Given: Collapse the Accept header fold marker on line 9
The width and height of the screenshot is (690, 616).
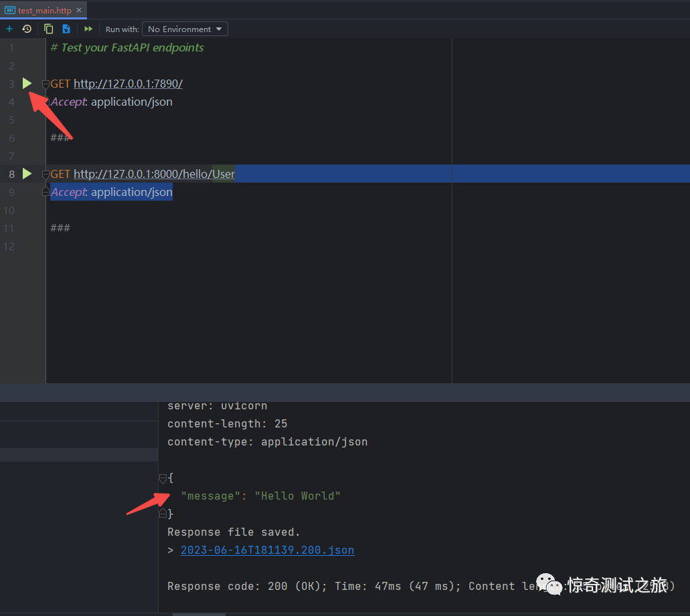Looking at the screenshot, I should 45,193.
